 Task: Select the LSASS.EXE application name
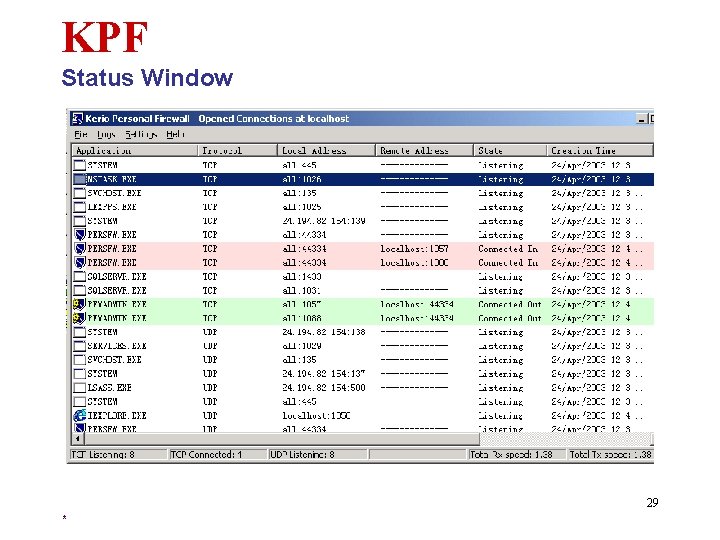109,388
